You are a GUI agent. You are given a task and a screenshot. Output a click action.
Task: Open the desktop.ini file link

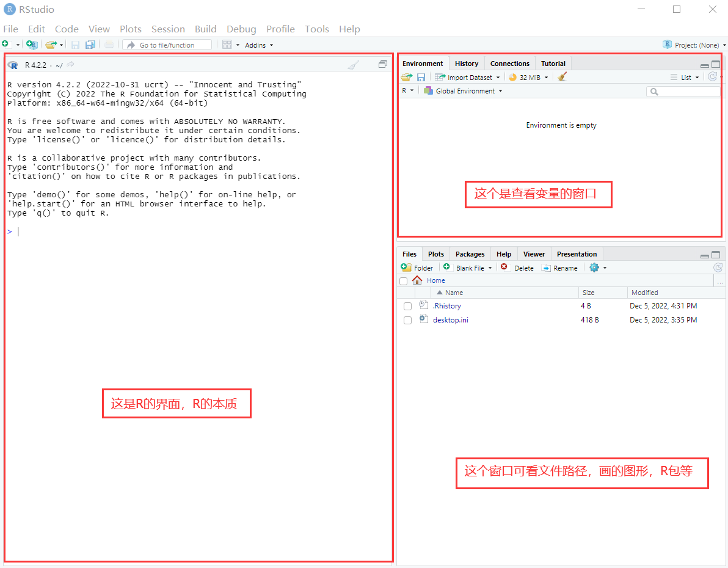[450, 319]
